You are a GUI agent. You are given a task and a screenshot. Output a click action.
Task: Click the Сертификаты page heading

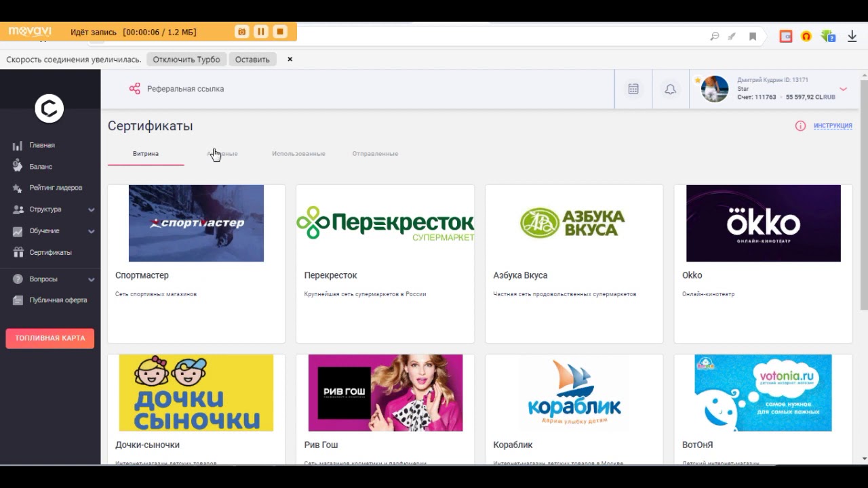coord(150,126)
